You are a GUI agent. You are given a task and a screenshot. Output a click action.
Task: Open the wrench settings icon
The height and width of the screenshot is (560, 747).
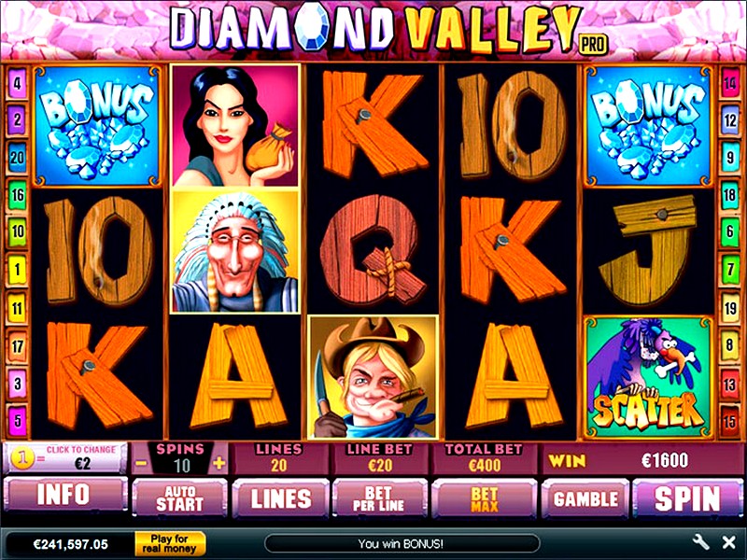(700, 542)
